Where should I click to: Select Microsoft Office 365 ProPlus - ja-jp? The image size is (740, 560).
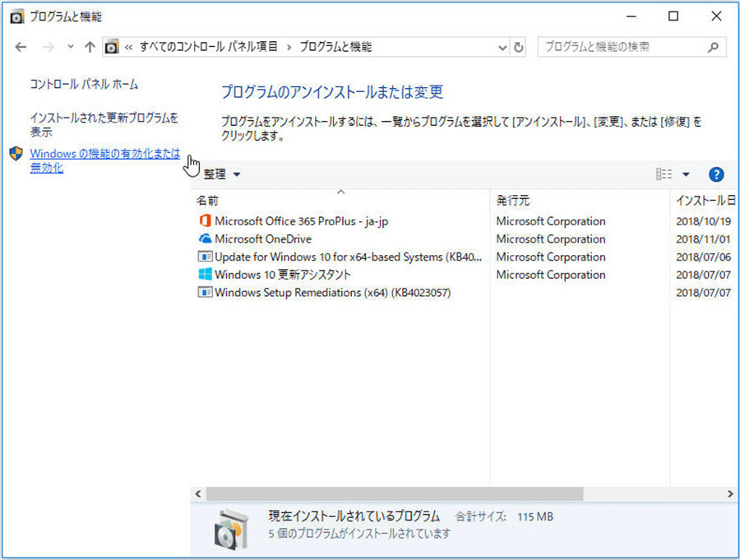(301, 221)
